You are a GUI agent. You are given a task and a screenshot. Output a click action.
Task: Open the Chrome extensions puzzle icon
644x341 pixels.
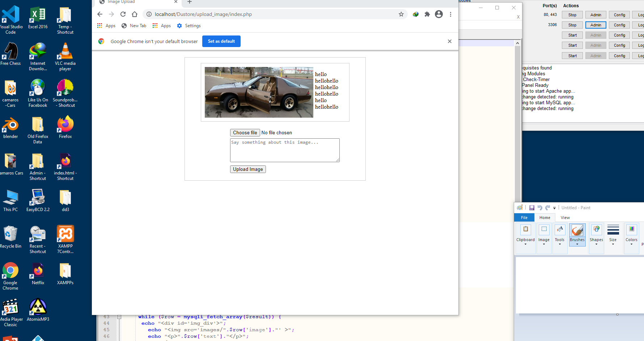(x=427, y=14)
